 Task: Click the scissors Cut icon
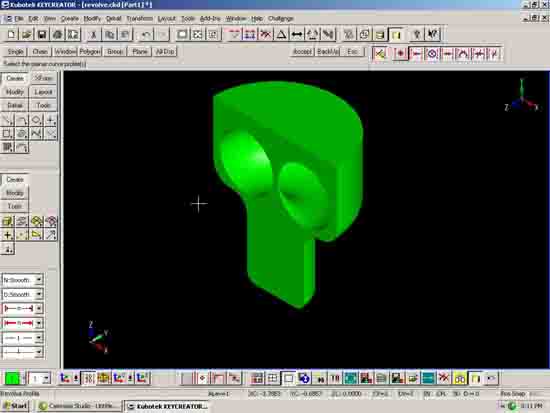(93, 34)
